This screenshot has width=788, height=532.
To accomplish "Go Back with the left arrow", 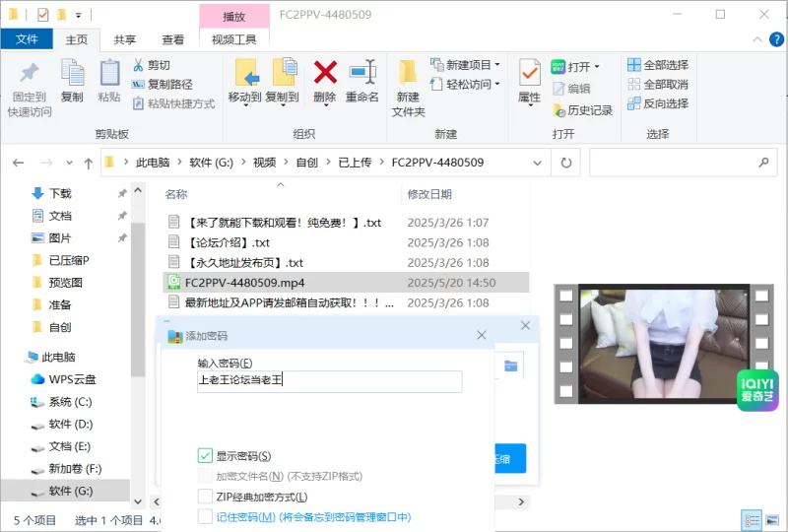I will click(18, 163).
